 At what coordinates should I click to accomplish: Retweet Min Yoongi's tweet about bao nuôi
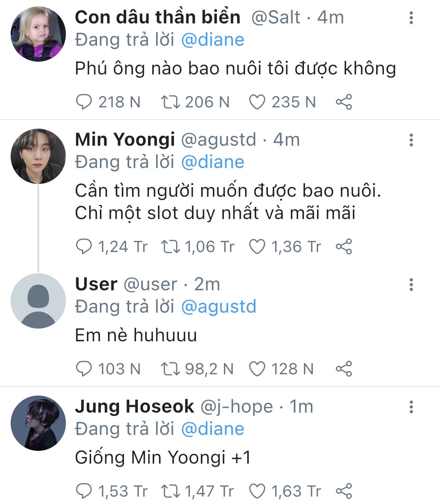170,247
